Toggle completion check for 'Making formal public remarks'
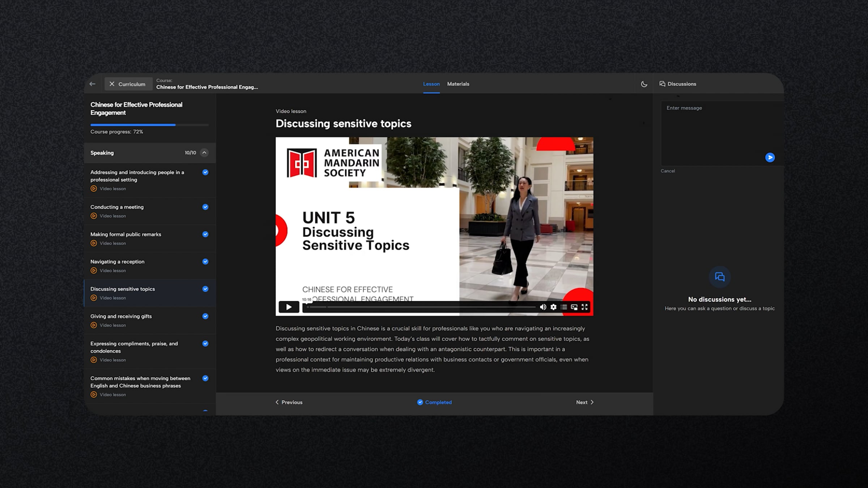This screenshot has height=488, width=868. 205,234
